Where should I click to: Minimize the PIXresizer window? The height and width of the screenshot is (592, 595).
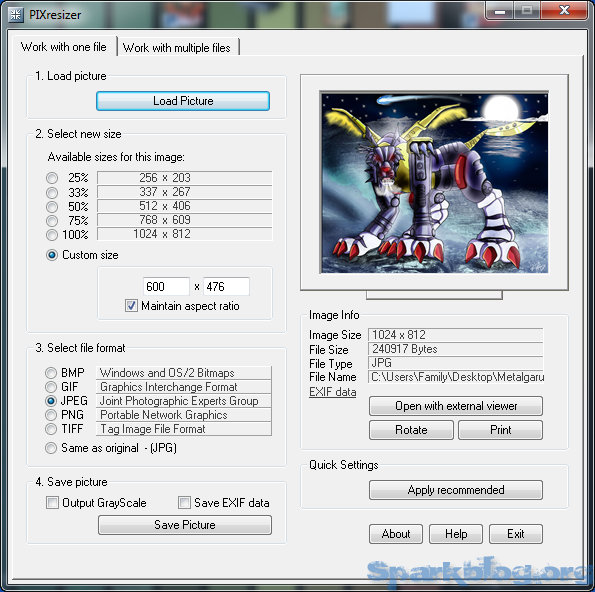click(500, 11)
